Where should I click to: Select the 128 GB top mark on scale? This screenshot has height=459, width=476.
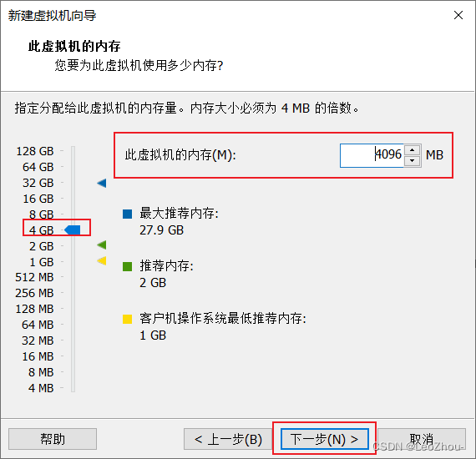(35, 151)
